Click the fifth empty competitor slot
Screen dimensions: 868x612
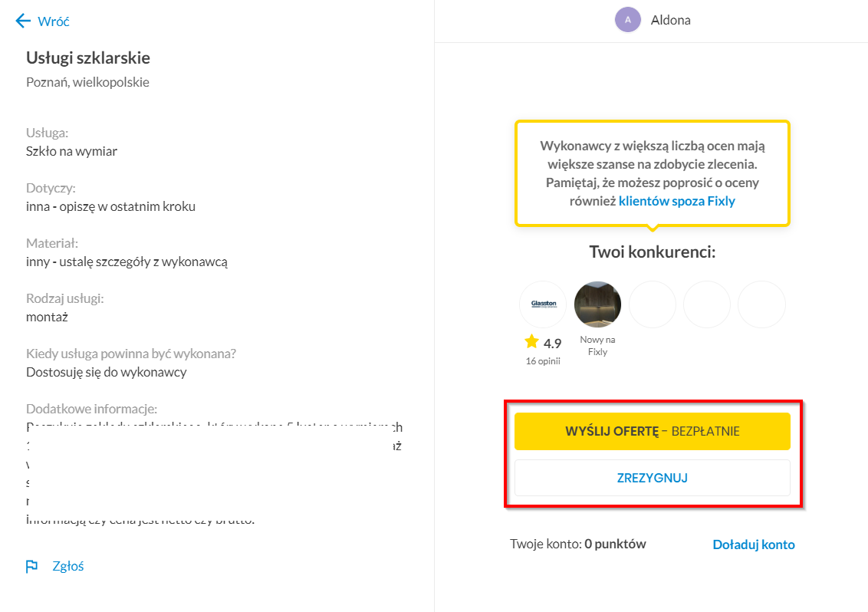pyautogui.click(x=761, y=304)
